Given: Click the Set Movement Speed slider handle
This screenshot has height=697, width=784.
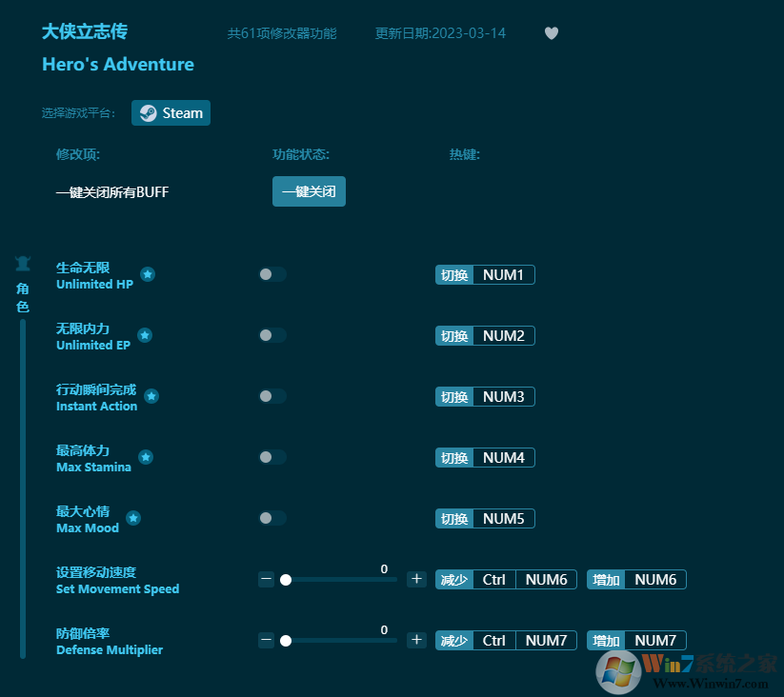Looking at the screenshot, I should (286, 579).
